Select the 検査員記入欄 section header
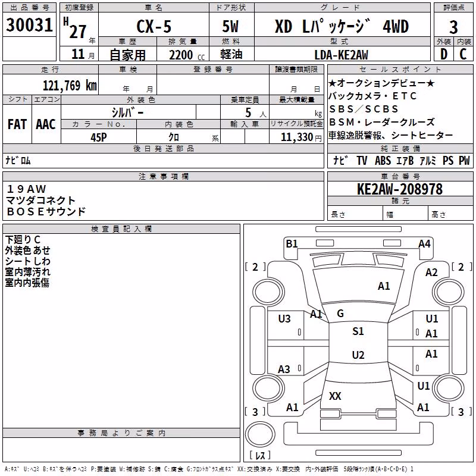This screenshot has width=476, height=476. pos(121,229)
